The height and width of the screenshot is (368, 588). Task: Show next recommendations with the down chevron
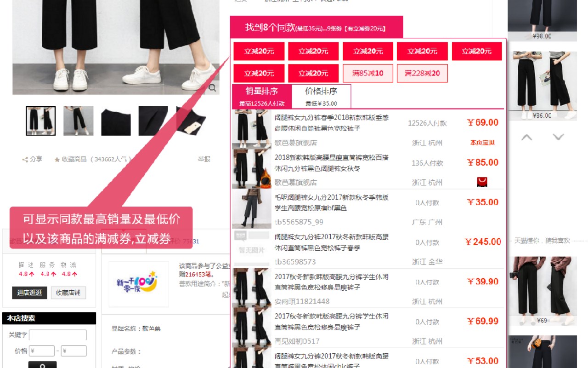[x=558, y=137]
